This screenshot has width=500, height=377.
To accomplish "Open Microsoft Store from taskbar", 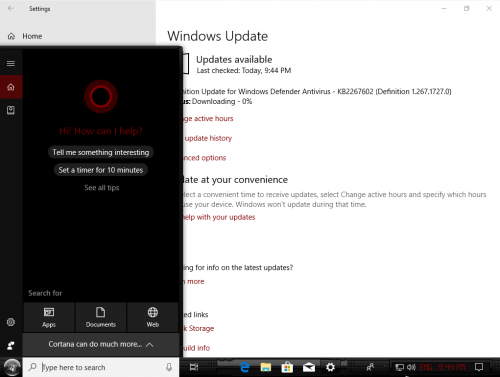I will [287, 367].
